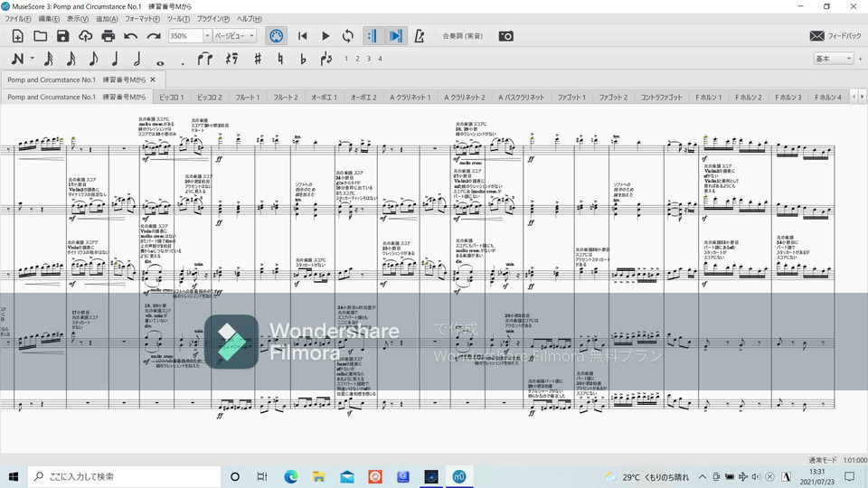
Task: Select voice 2
Action: (x=358, y=59)
